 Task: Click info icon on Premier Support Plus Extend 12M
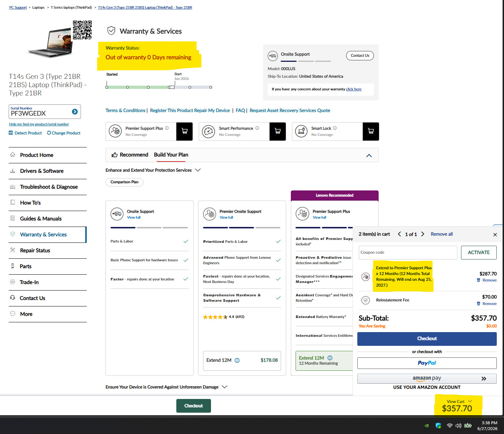(330, 358)
